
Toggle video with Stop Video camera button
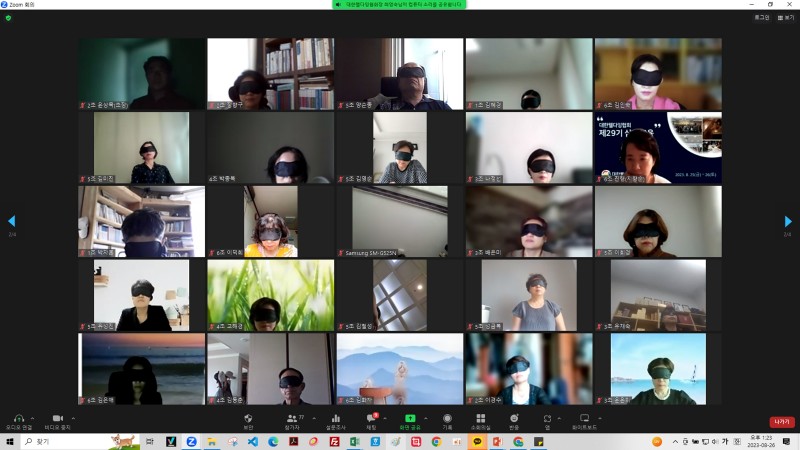pos(57,420)
